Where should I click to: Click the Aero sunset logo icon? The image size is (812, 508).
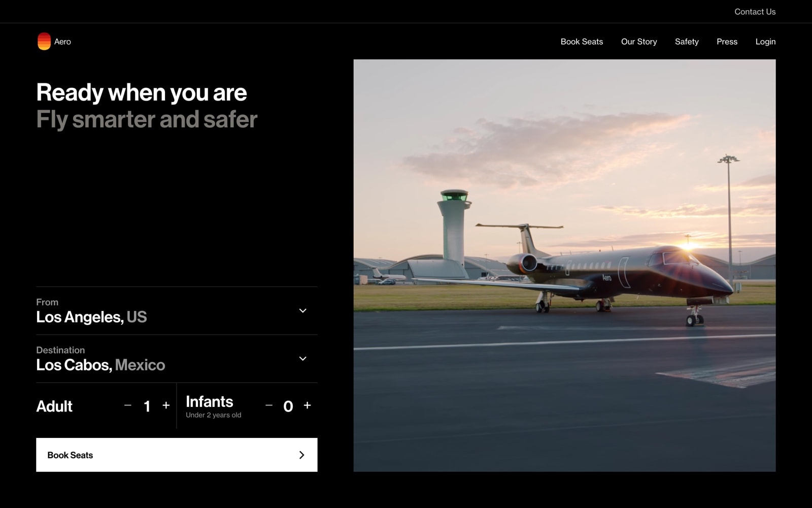point(44,41)
